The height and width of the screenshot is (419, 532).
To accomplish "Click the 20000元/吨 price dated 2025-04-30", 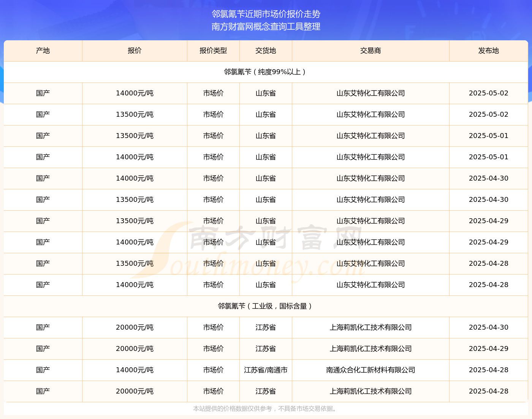I will coord(135,327).
